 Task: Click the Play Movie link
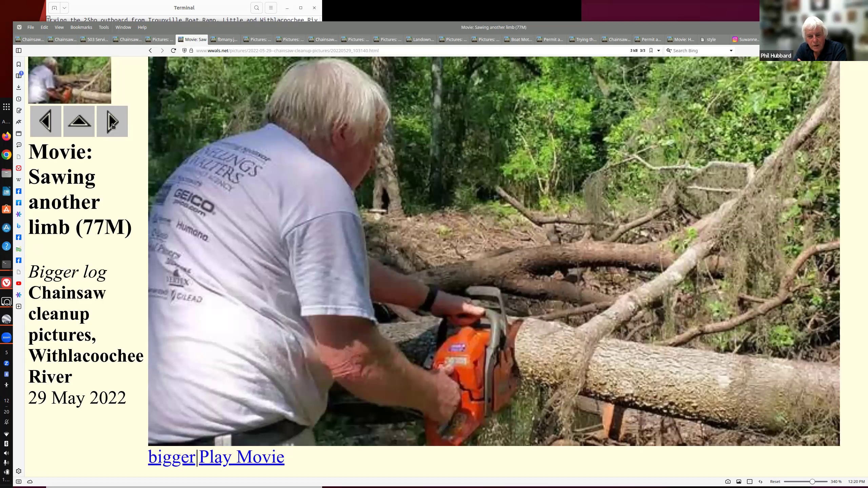click(241, 457)
